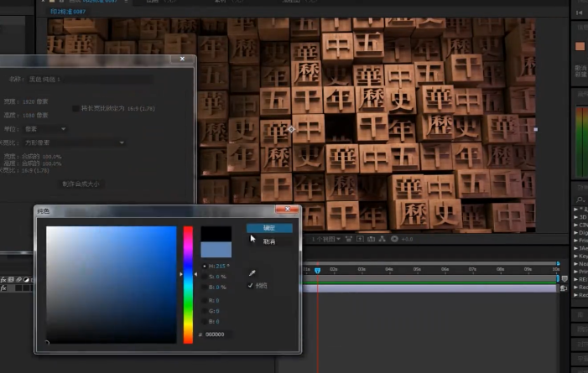588x373 pixels.
Task: Select the R red channel radio button
Action: [204, 300]
